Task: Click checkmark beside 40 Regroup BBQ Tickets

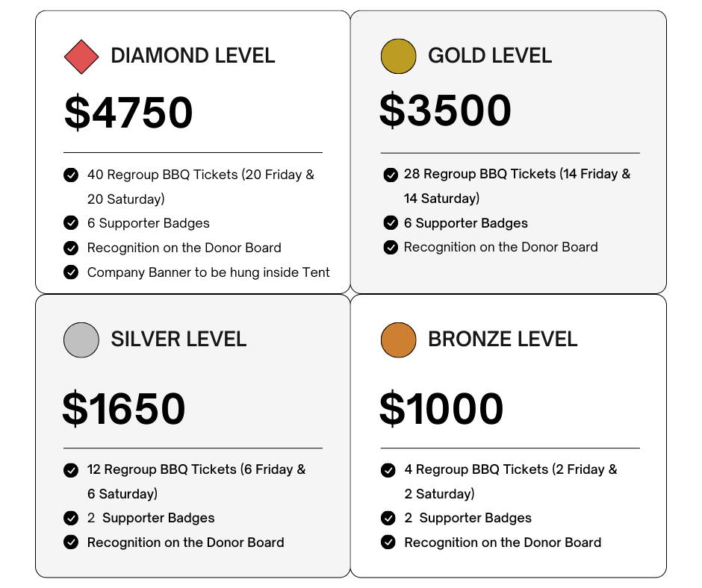Action: (x=71, y=175)
